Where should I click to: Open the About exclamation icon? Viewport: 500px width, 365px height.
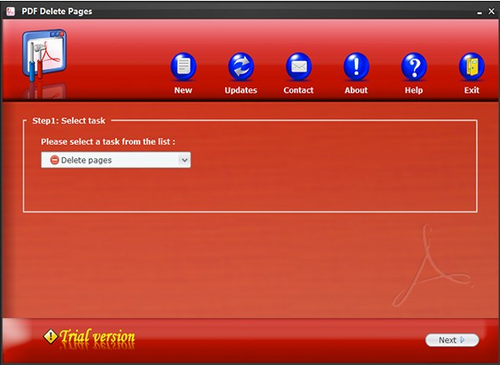[x=356, y=66]
